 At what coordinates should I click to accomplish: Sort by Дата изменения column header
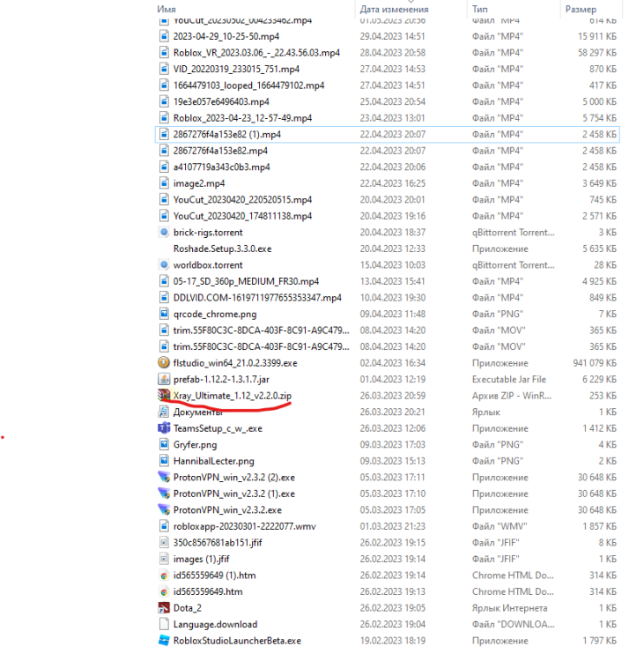tap(394, 10)
